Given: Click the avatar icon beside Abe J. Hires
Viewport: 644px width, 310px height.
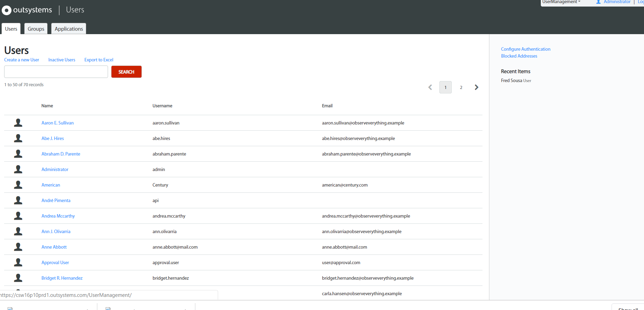Looking at the screenshot, I should pos(18,138).
